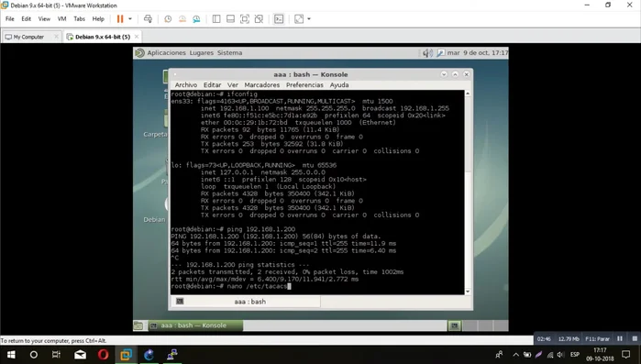Click the F11: Parar recorder label
Image resolution: width=641 pixels, height=364 pixels.
coord(597,338)
